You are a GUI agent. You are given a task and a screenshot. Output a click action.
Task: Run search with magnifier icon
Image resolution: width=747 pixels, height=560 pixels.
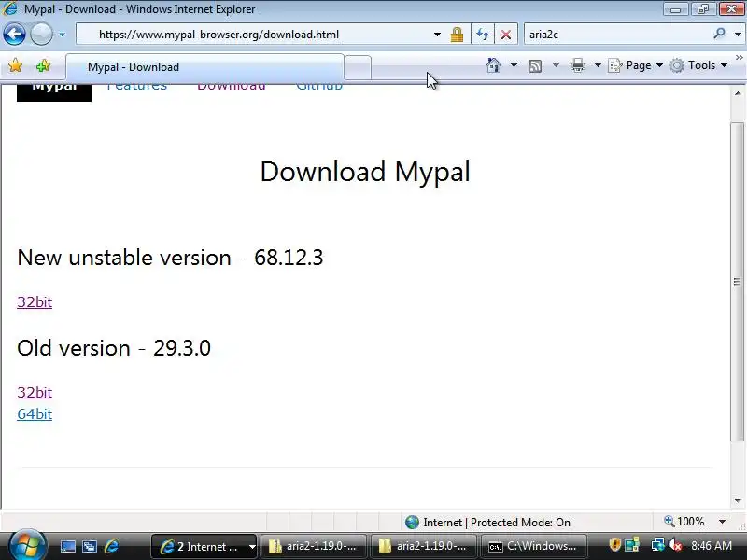(719, 34)
